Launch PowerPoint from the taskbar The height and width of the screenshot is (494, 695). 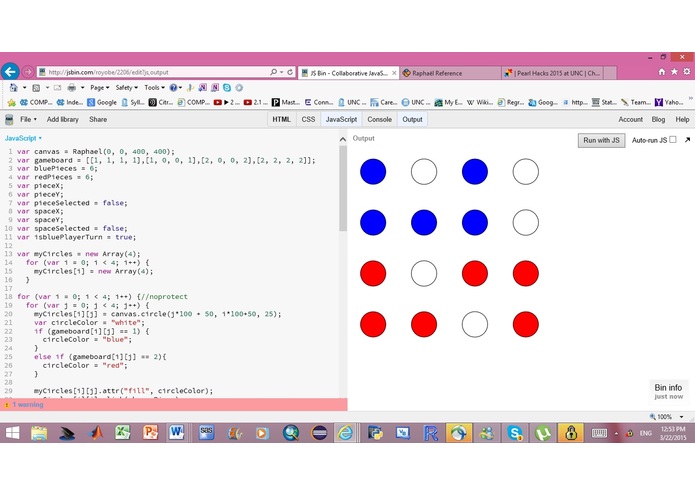150,433
